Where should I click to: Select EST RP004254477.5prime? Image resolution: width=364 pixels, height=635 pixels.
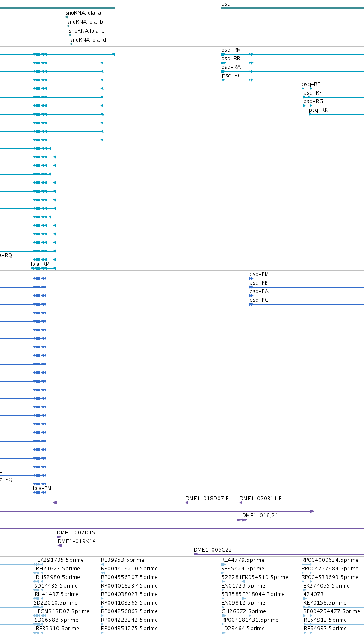pyautogui.click(x=331, y=611)
